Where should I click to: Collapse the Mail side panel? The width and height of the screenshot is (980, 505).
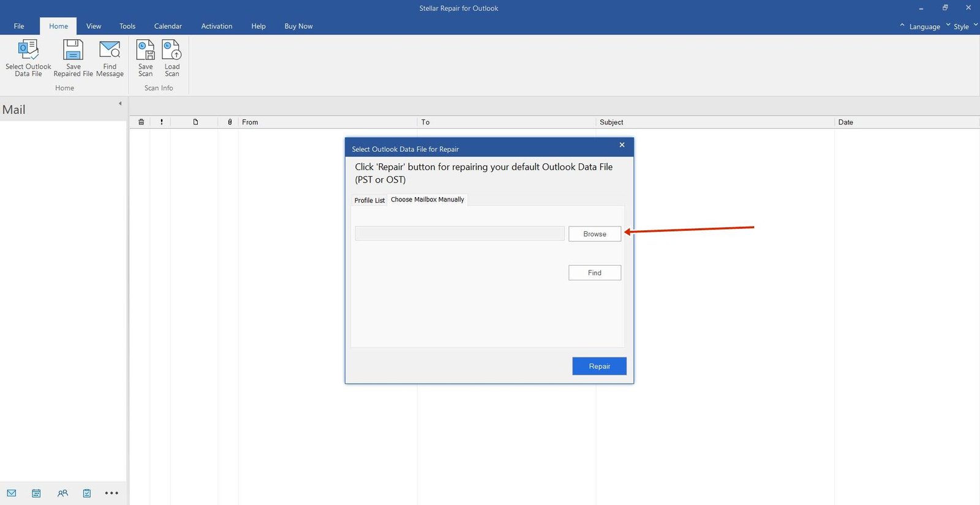click(120, 103)
